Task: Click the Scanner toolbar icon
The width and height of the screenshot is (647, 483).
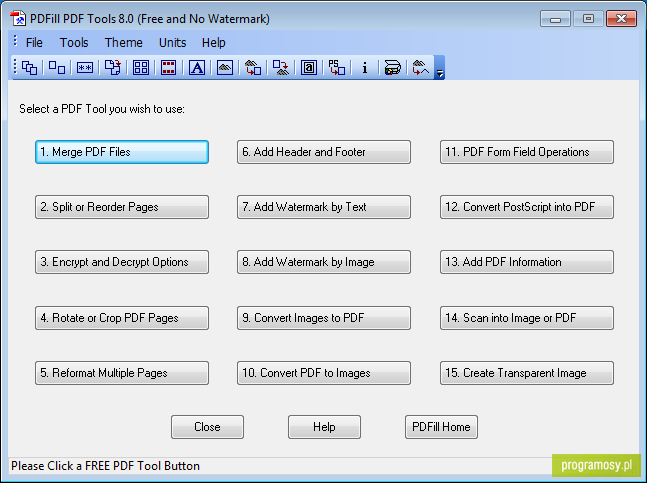Action: pyautogui.click(x=392, y=67)
